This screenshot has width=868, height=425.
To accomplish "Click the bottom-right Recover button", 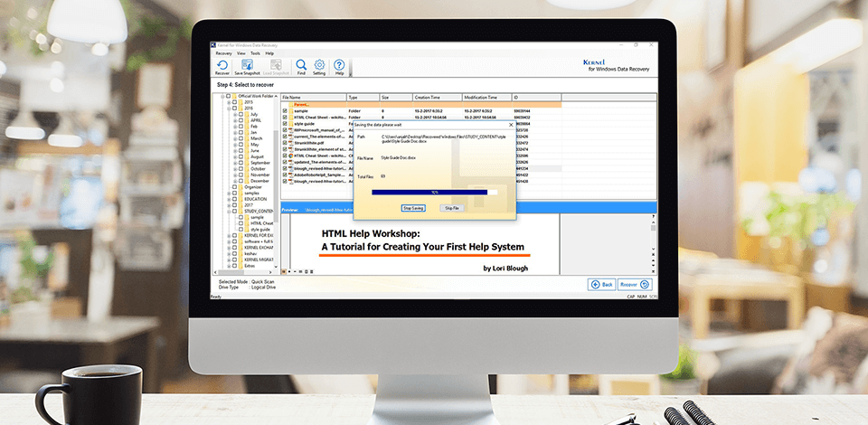I will [x=635, y=285].
